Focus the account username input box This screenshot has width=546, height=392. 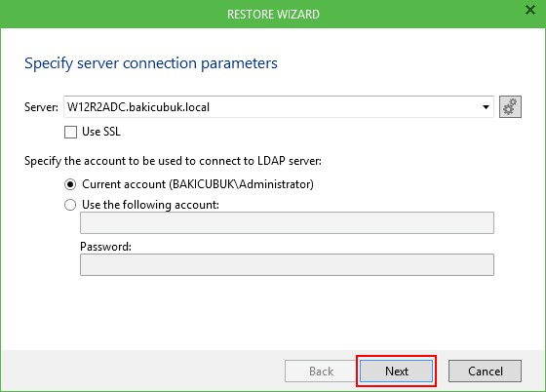[287, 222]
